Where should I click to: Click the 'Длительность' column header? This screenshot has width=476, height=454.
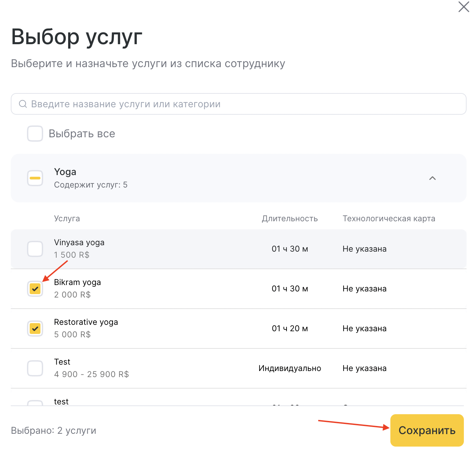(290, 219)
